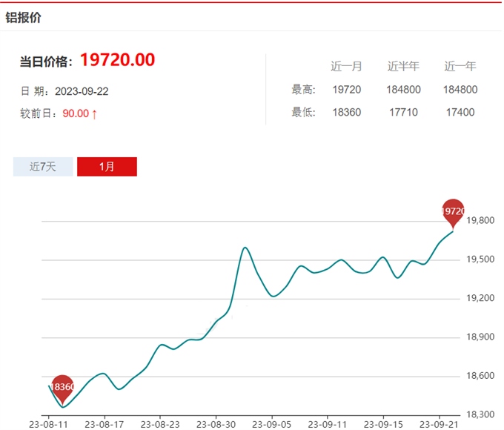
Task: Click the y-axis label 19,200
Action: pos(480,298)
